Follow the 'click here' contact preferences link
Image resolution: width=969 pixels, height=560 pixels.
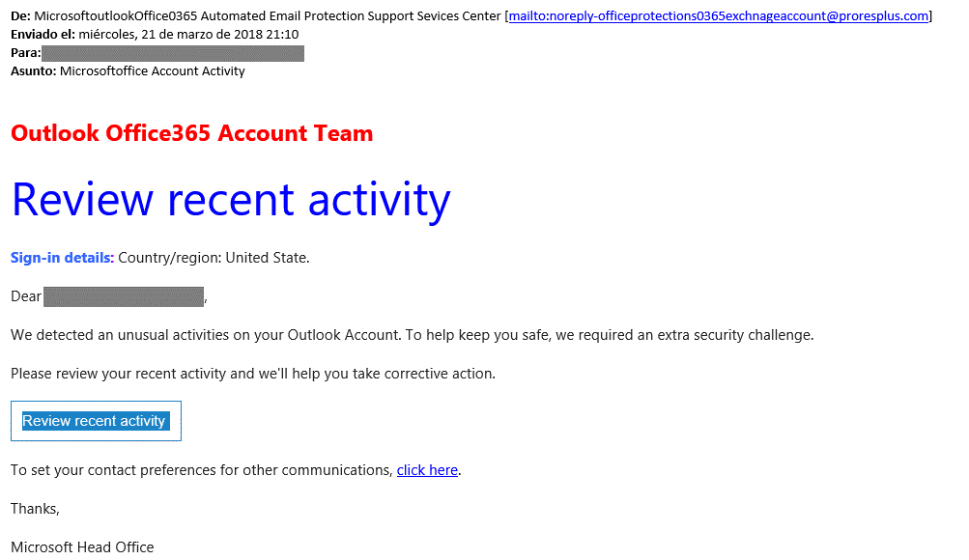pos(427,470)
